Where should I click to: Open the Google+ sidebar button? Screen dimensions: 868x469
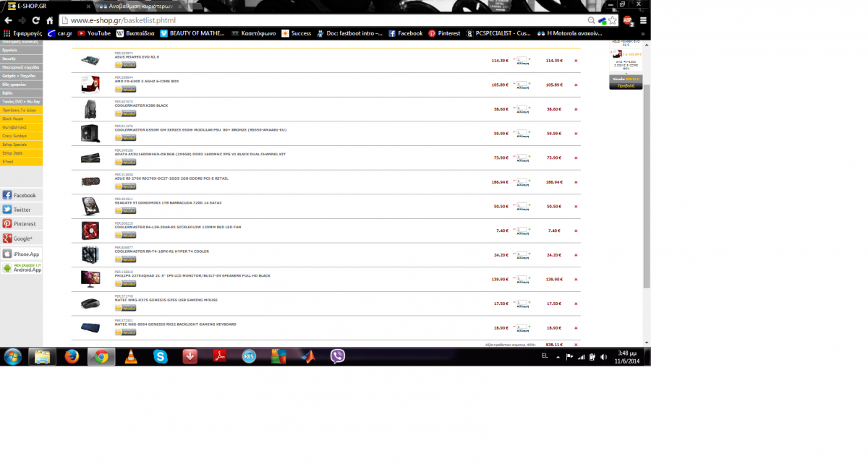(x=21, y=238)
